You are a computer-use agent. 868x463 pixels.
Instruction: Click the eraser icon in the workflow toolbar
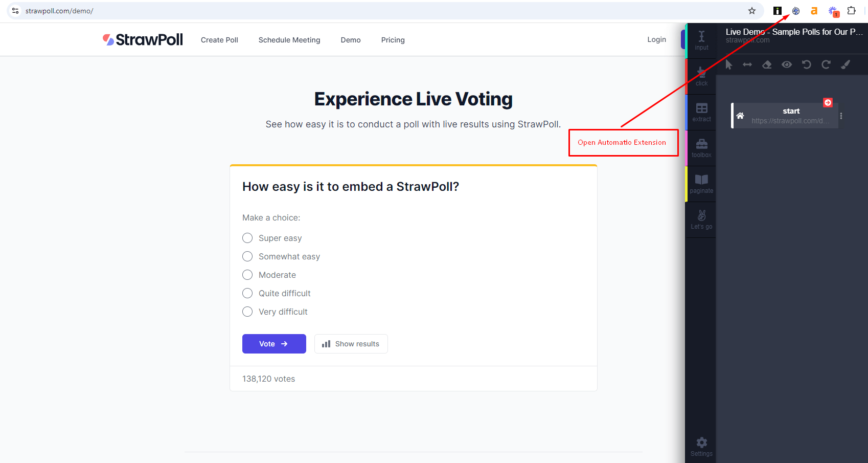coord(766,64)
